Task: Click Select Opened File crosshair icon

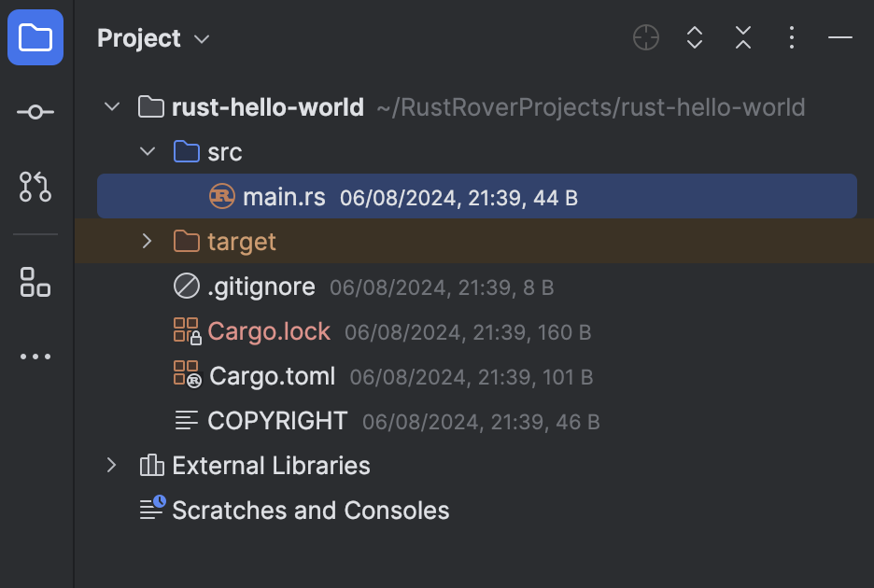Action: click(645, 38)
